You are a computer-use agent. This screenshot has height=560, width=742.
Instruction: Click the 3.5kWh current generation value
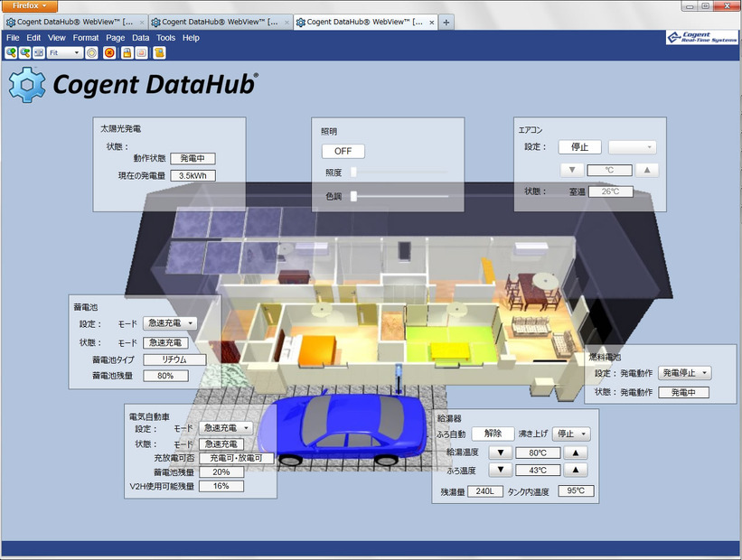pyautogui.click(x=193, y=175)
